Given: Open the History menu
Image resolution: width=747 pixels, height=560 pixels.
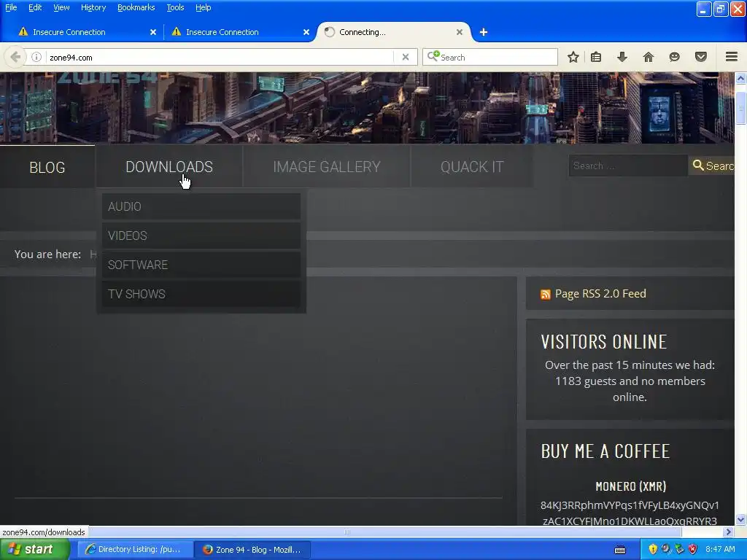Looking at the screenshot, I should click(93, 7).
